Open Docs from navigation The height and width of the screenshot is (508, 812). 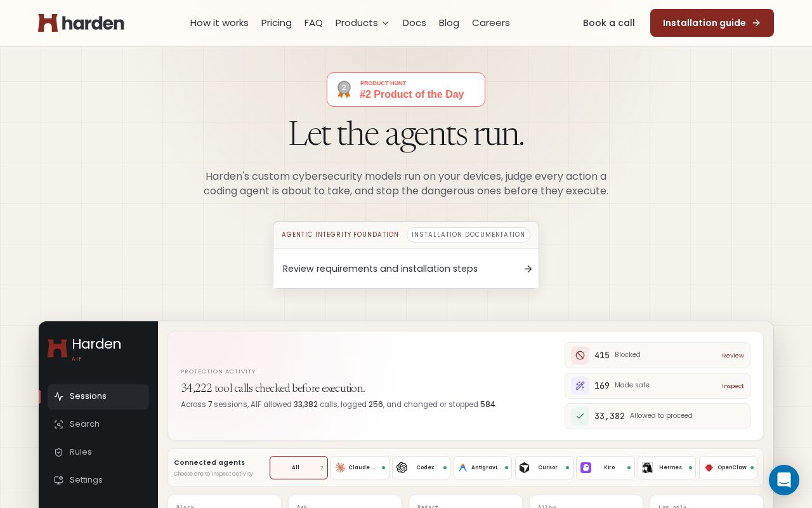coord(414,23)
